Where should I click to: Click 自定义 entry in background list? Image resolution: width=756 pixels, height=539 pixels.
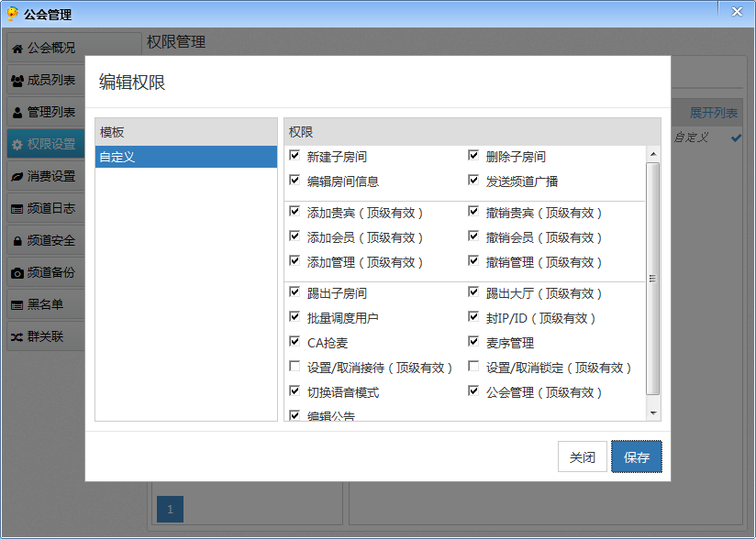pyautogui.click(x=691, y=137)
